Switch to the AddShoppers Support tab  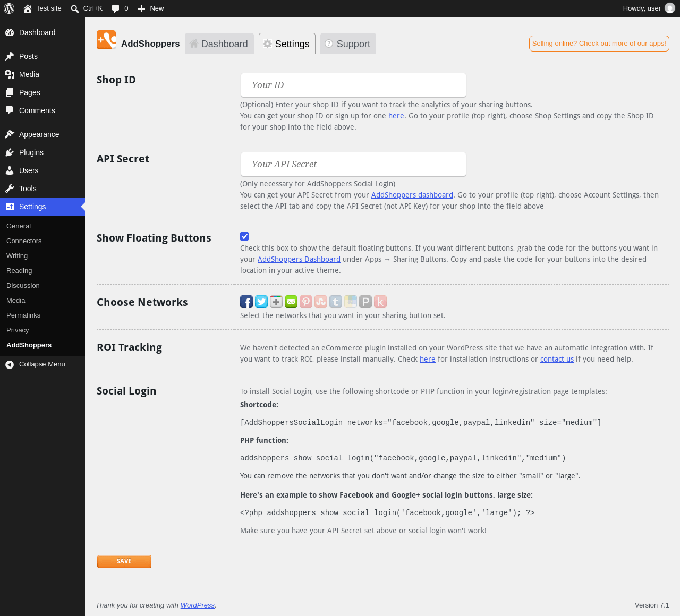pyautogui.click(x=348, y=44)
